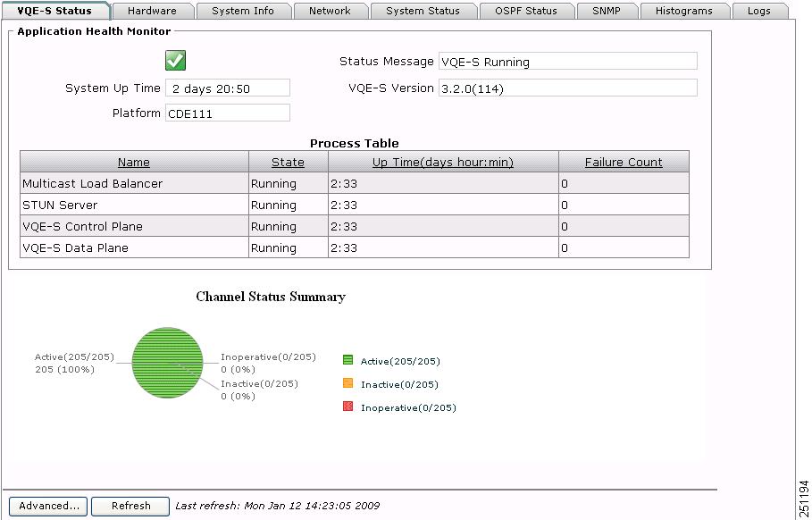Click failure count 0 for STUN Server

pyautogui.click(x=565, y=205)
